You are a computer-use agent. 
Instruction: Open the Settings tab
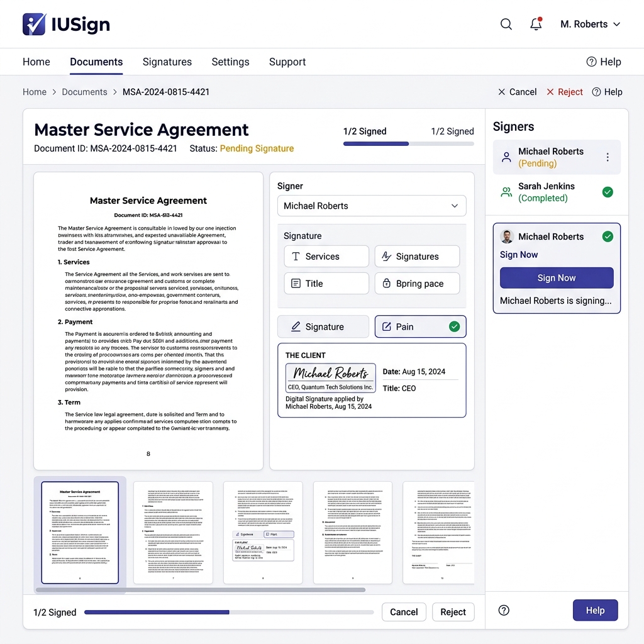coord(230,62)
